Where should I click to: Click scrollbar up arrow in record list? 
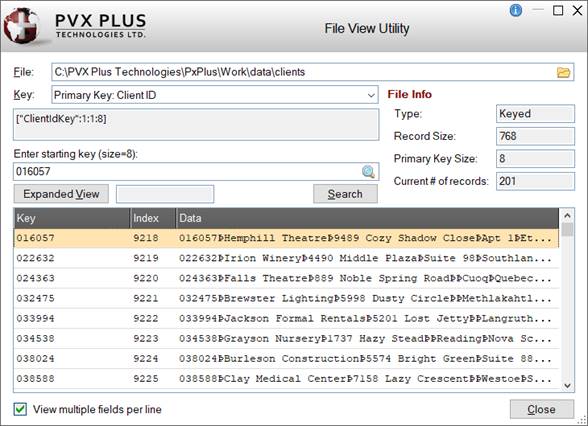(x=567, y=215)
